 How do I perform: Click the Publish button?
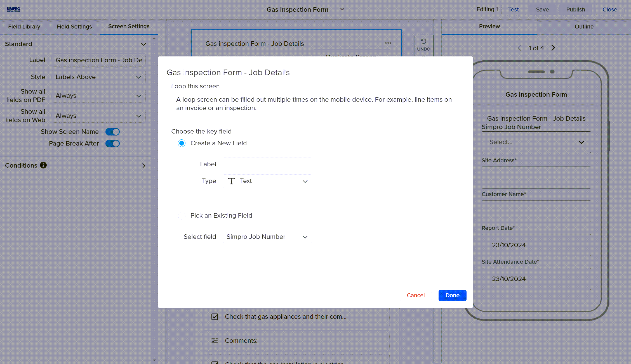click(x=576, y=9)
